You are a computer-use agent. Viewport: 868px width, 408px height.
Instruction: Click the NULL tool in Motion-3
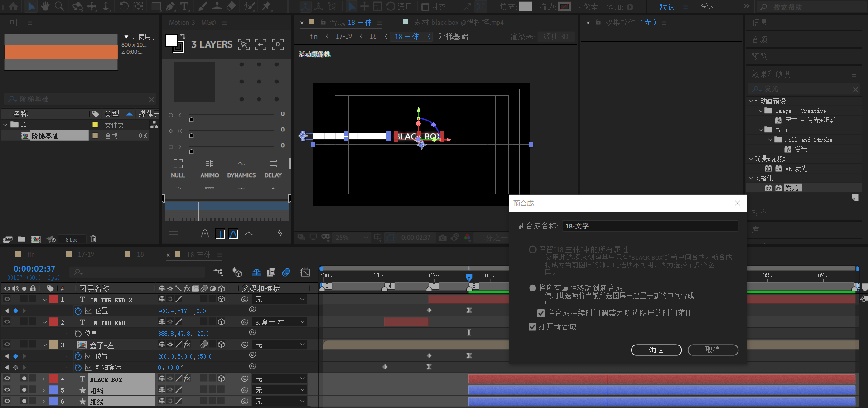pos(178,168)
